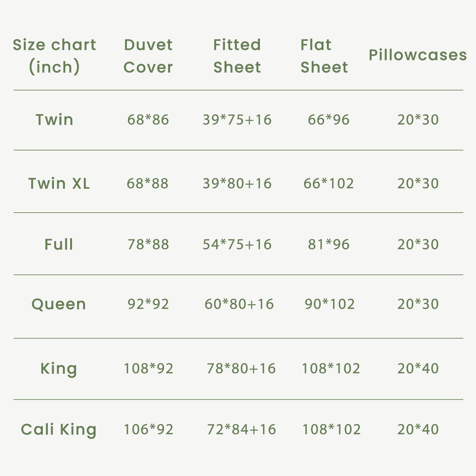Screen dimensions: 476x476
Task: Select Queen duvet cover size 92*92
Action: pos(148,304)
